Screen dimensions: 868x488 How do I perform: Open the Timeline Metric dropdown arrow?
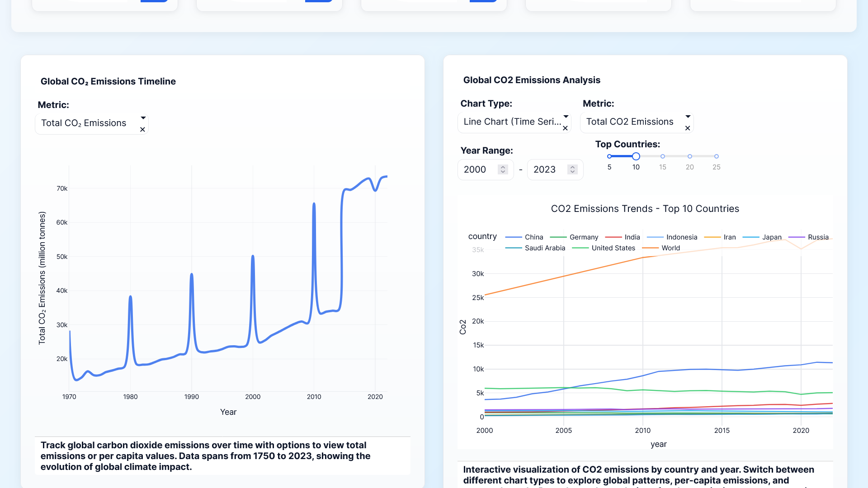coord(143,118)
